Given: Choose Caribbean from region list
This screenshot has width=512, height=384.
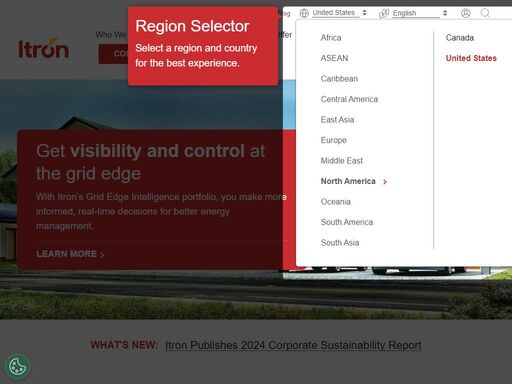Looking at the screenshot, I should 339,79.
